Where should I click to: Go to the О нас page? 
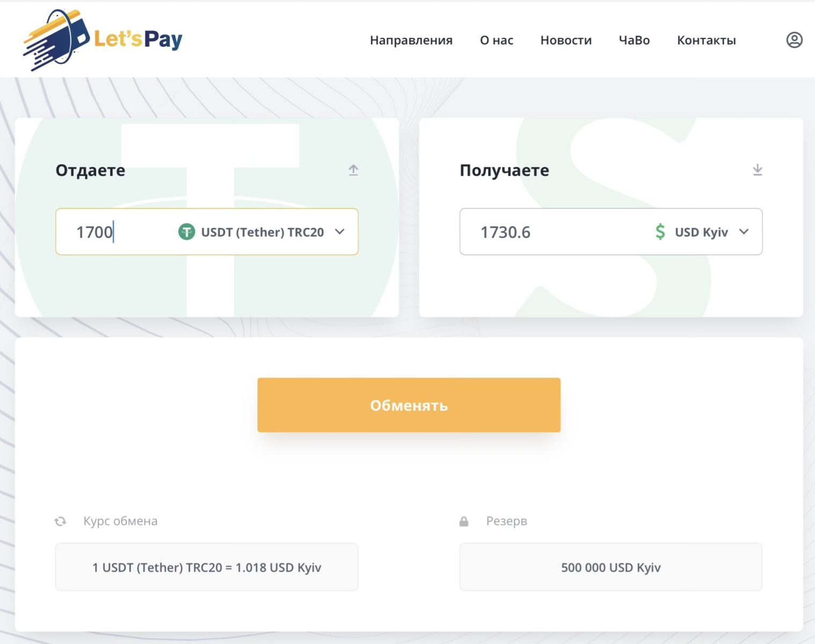pos(496,40)
